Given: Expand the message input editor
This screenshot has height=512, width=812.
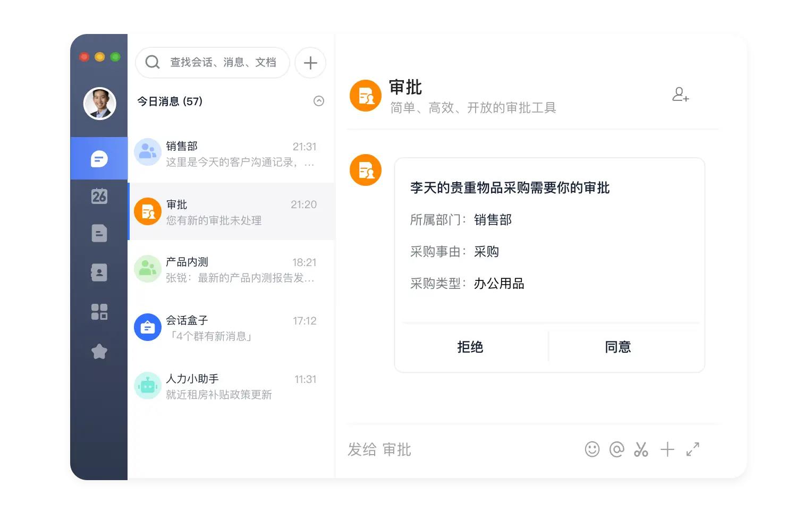Looking at the screenshot, I should [x=693, y=449].
